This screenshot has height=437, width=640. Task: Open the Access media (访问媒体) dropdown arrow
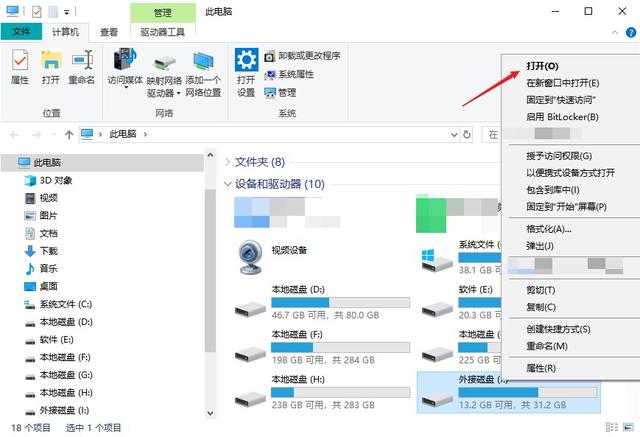(x=126, y=87)
